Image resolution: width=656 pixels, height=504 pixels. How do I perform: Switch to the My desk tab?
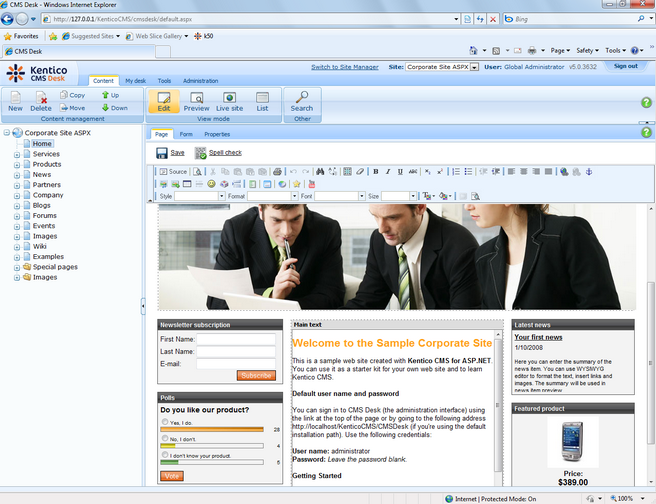135,81
